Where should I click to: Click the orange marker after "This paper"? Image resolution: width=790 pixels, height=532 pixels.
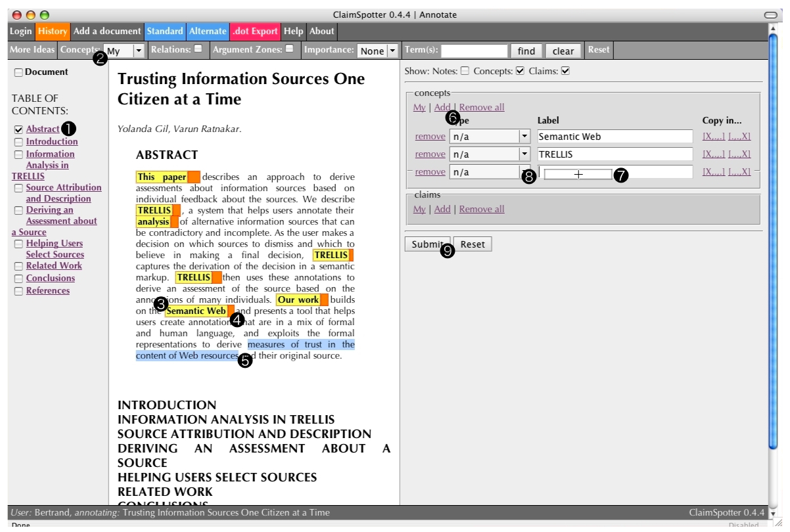[x=194, y=177]
